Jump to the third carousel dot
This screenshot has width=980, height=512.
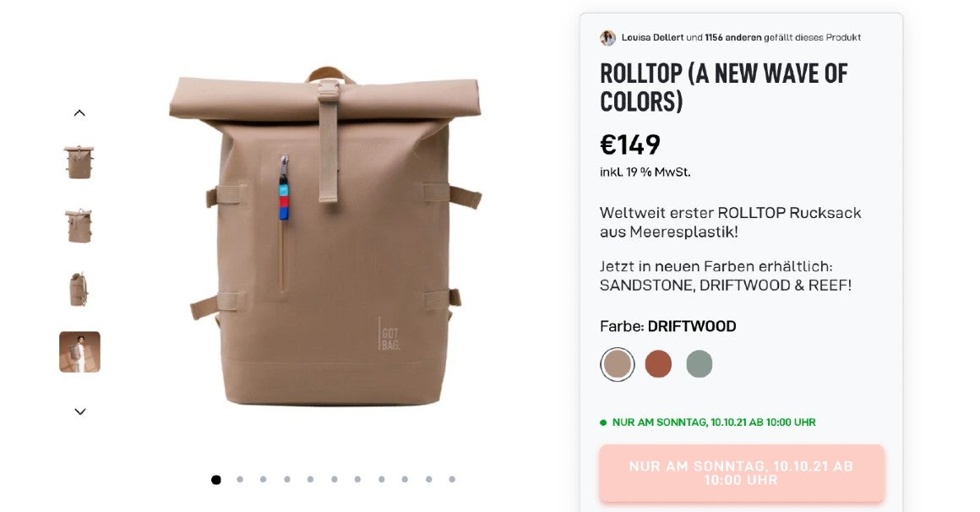[263, 480]
